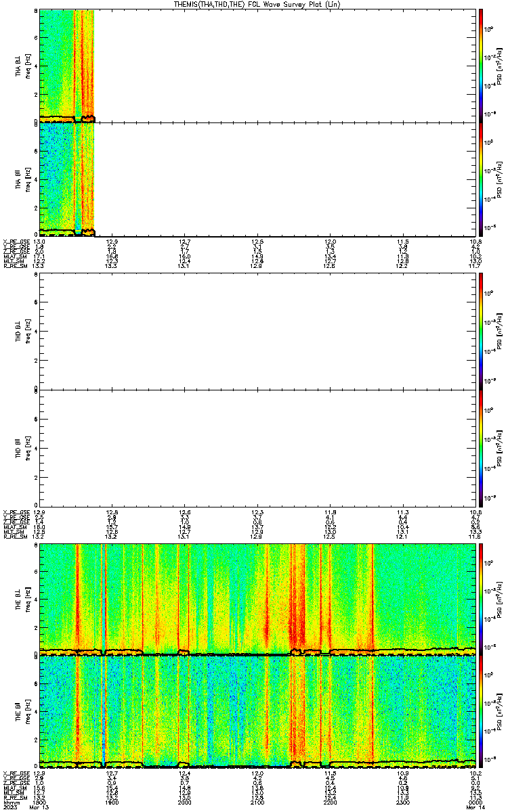Click the 0000 time axis label
Viewport: 508px width, 812px height.
point(475,802)
